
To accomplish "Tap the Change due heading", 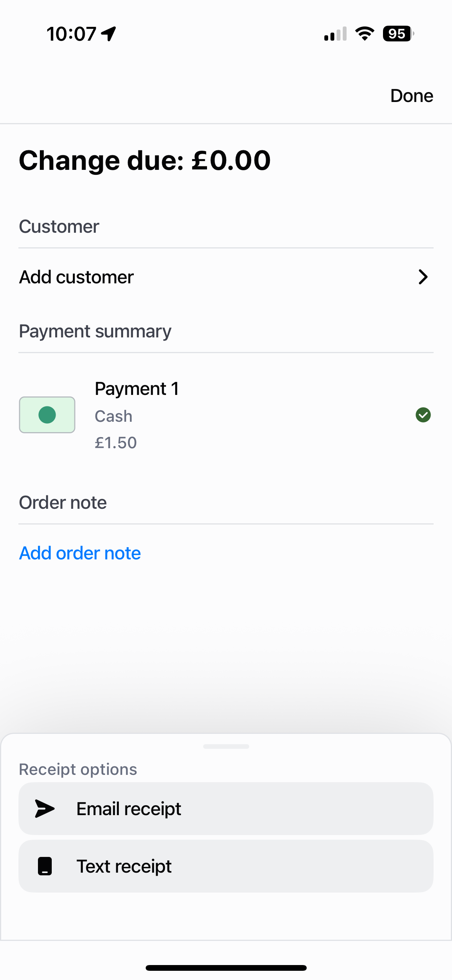I will 145,160.
